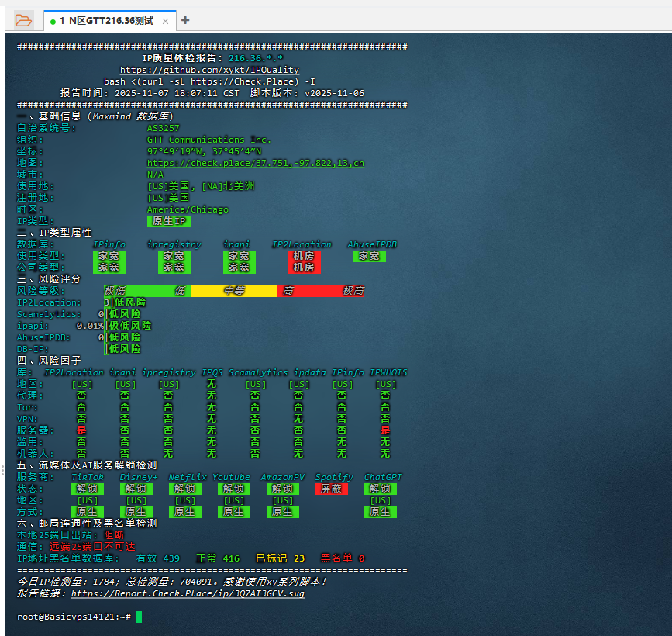Click IP2Location's red 机房 usage type badge

click(x=303, y=256)
